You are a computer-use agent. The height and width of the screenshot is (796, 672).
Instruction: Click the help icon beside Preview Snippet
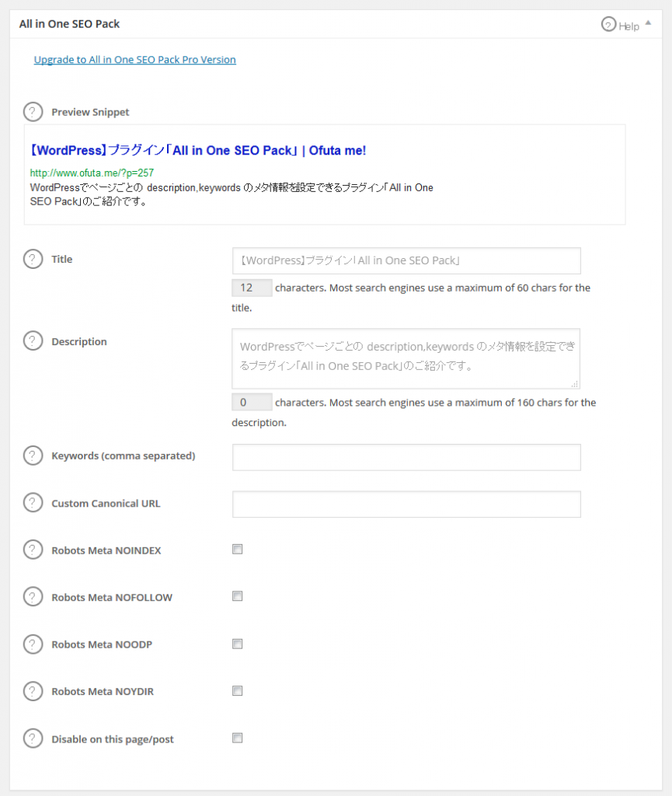coord(33,112)
